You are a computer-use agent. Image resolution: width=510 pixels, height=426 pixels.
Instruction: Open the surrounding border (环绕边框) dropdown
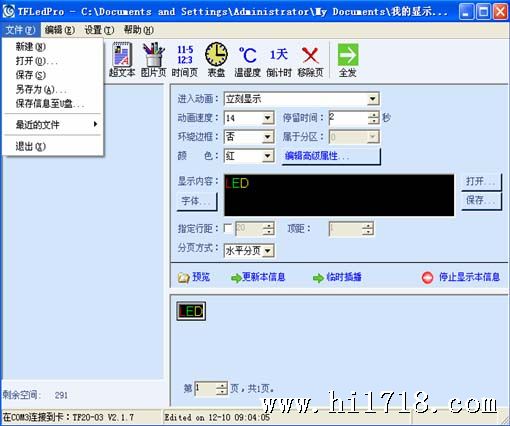coord(267,137)
